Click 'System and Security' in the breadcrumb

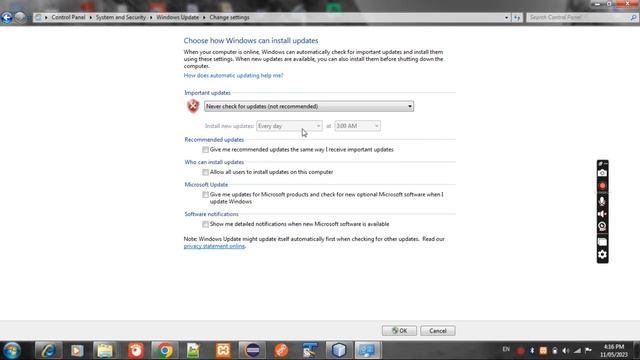120,18
